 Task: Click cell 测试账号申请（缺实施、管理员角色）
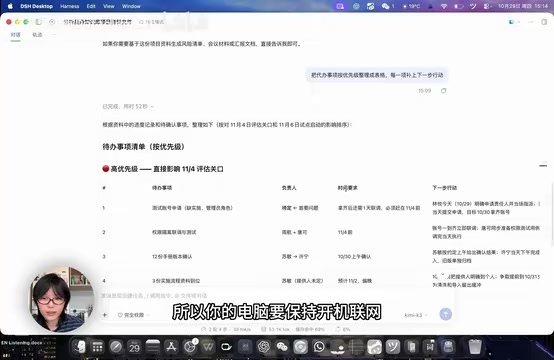tap(192, 208)
